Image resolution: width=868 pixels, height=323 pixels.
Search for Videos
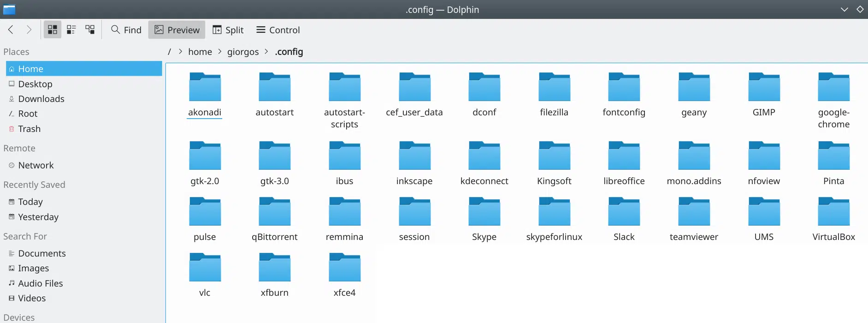(x=84, y=298)
